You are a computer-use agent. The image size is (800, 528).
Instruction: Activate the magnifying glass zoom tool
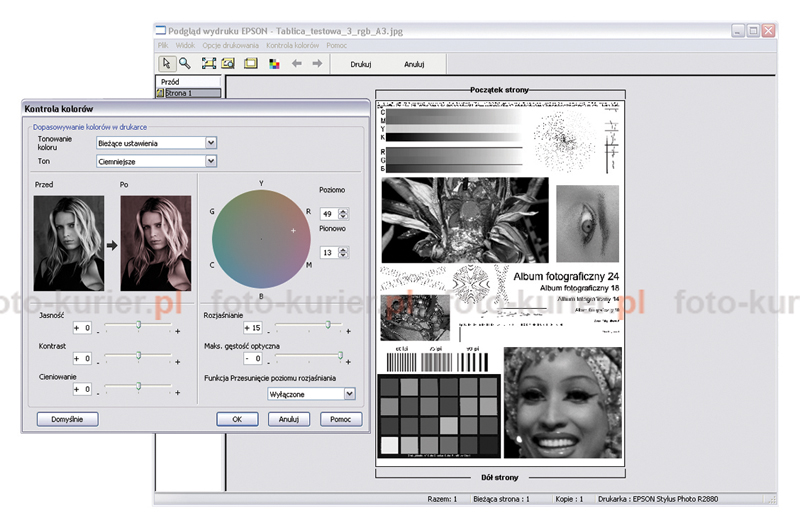pyautogui.click(x=184, y=63)
